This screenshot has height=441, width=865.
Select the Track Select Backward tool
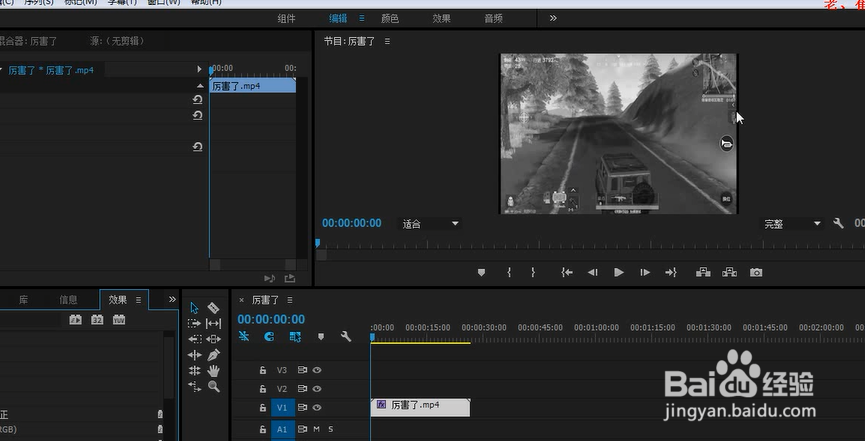point(194,339)
